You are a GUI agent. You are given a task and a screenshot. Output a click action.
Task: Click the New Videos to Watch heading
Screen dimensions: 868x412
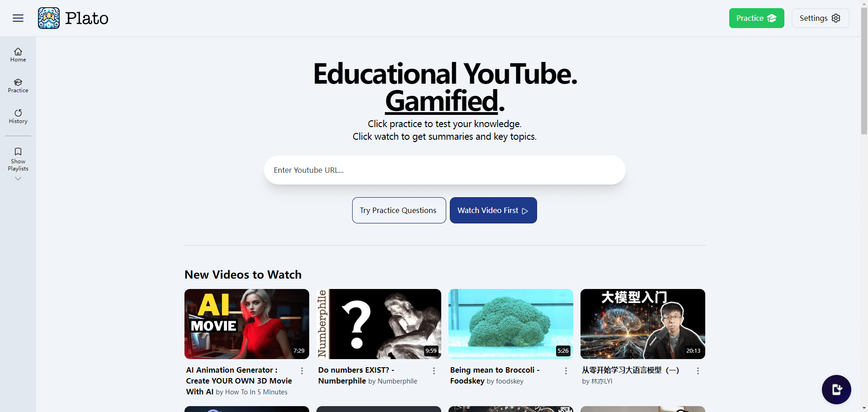click(x=243, y=275)
